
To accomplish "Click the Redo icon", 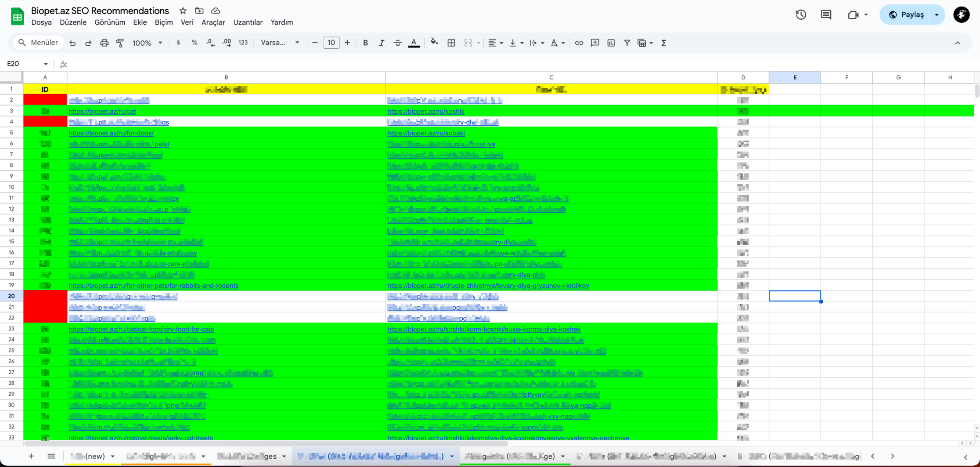I will 88,43.
